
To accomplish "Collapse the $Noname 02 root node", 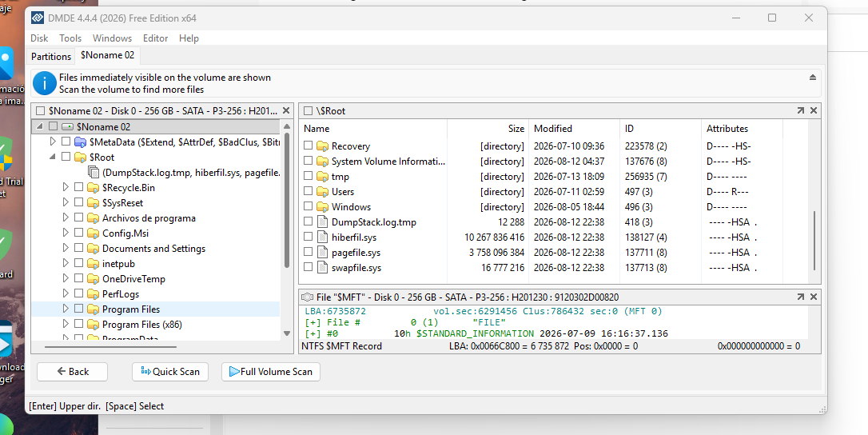I will [40, 127].
